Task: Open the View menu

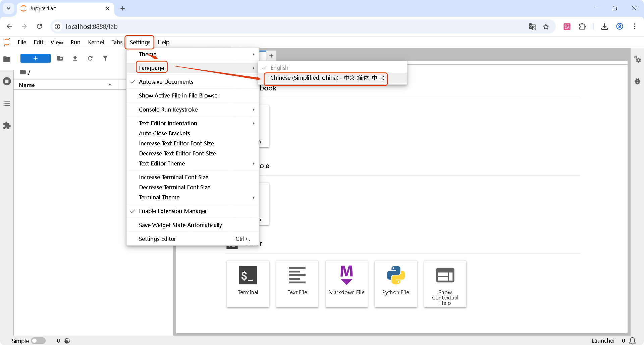Action: 57,42
